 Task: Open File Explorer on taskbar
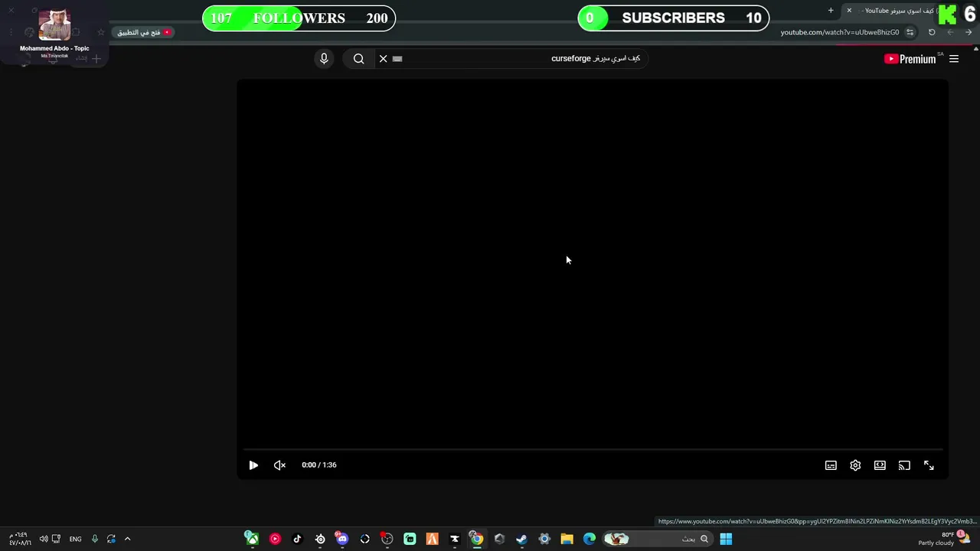click(x=567, y=539)
